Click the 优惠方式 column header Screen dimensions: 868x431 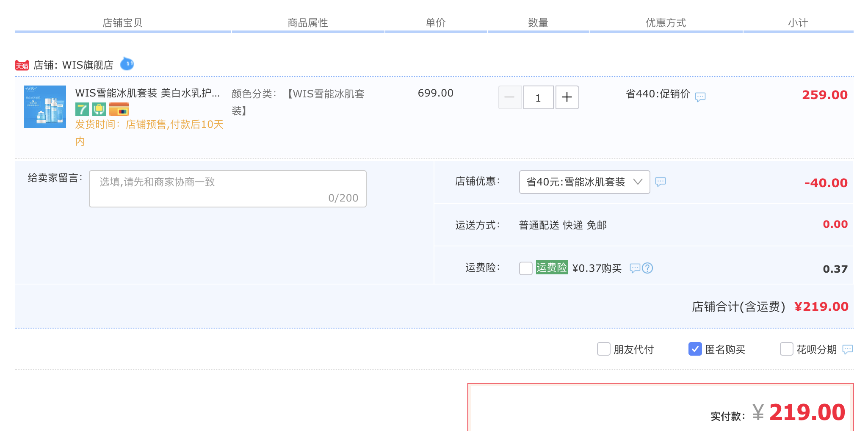tap(666, 23)
